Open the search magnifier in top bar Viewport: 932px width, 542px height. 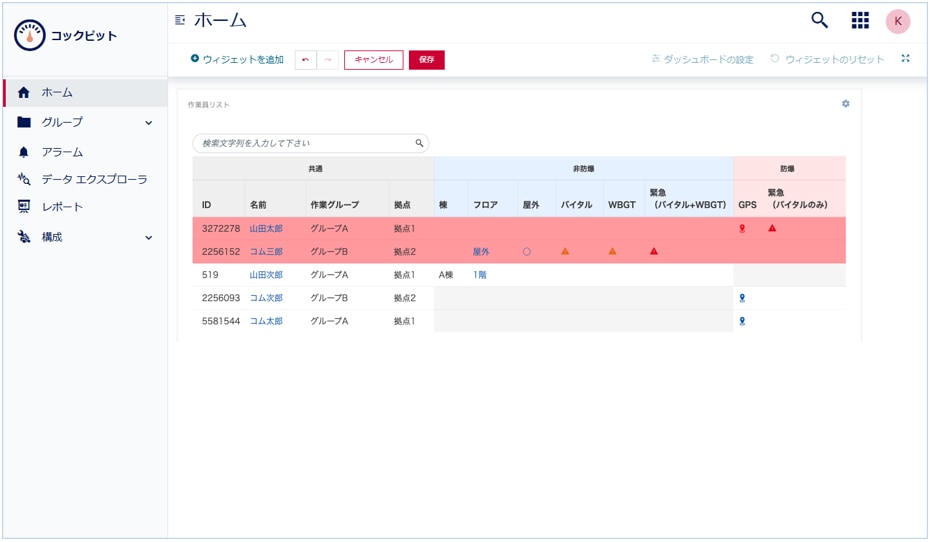820,20
